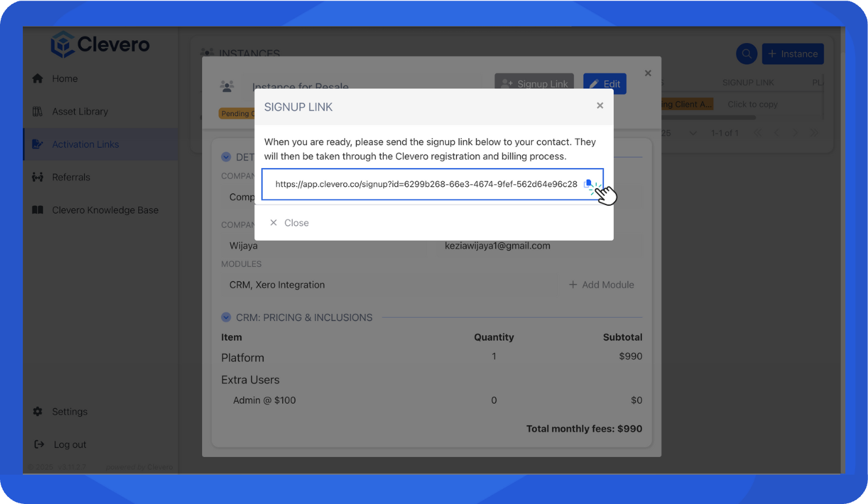Click the blue search magnifier button

click(747, 54)
